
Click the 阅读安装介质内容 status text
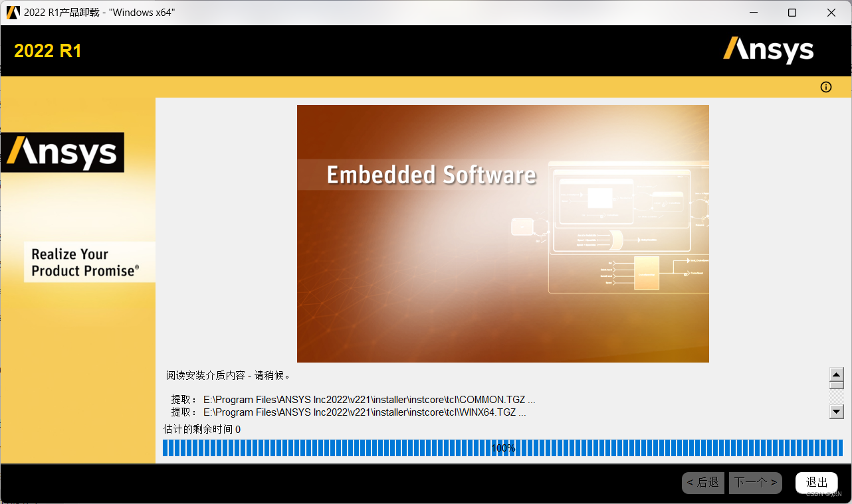tap(229, 375)
